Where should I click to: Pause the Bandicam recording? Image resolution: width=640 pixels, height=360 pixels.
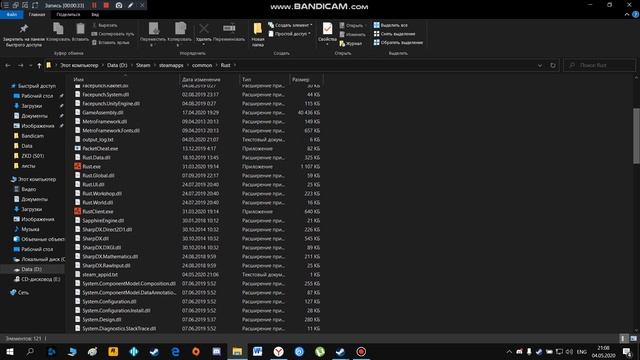coord(94,5)
